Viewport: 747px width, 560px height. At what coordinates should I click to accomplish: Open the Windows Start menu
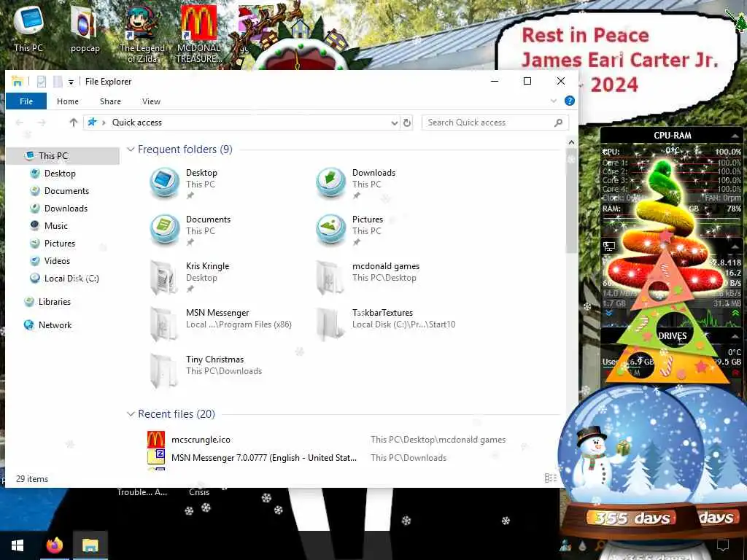tap(18, 545)
